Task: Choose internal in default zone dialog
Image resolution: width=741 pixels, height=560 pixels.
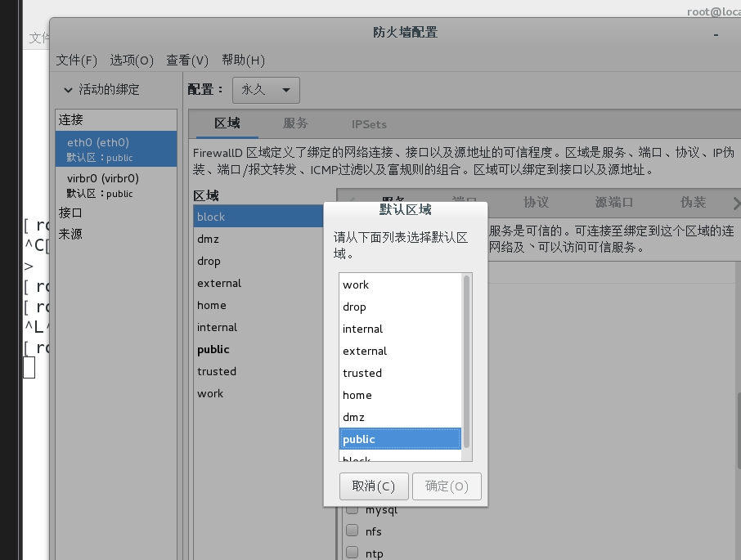Action: (400, 329)
